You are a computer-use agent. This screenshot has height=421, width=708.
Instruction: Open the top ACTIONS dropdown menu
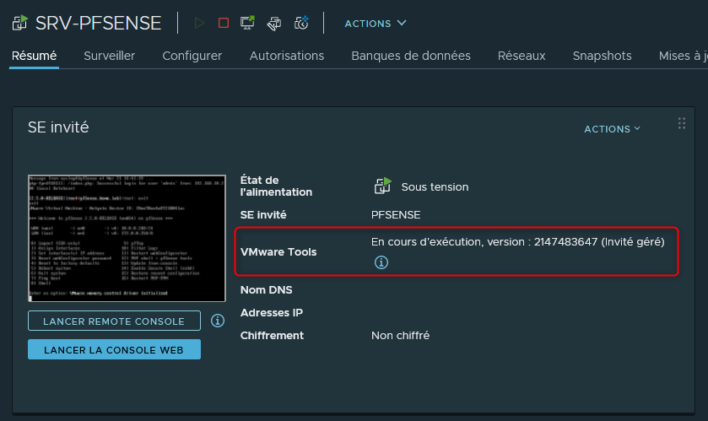coord(375,23)
